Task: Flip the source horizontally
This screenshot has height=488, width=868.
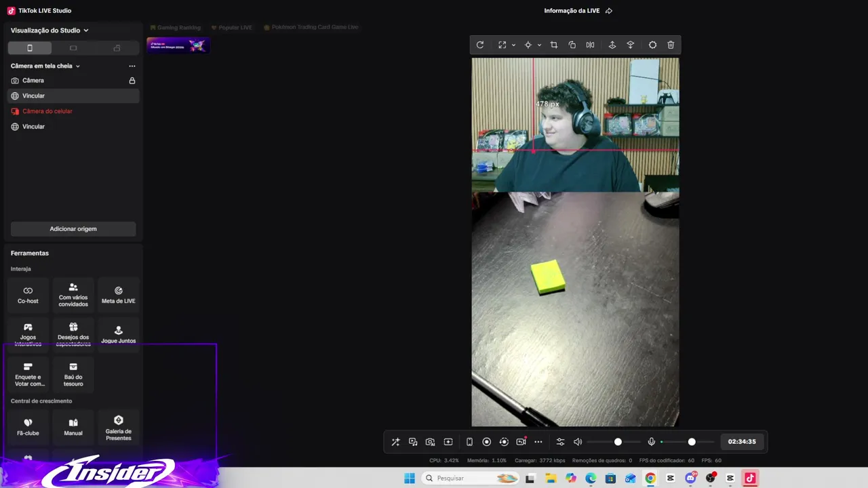Action: pos(591,45)
